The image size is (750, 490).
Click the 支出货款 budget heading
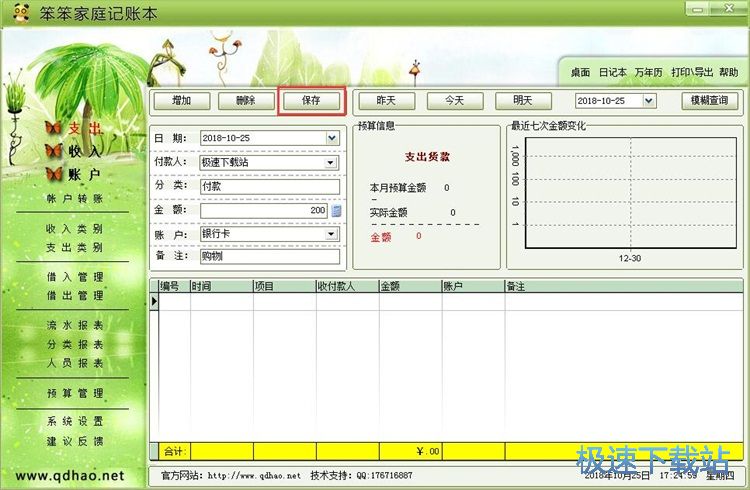(427, 157)
